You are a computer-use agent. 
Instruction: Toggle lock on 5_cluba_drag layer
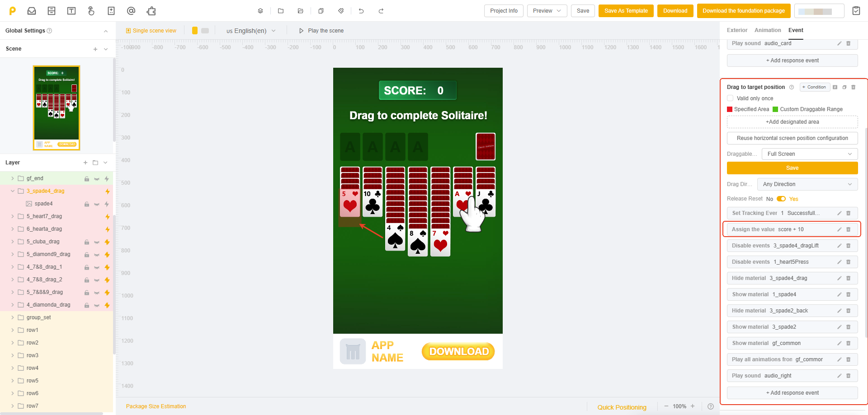[x=87, y=242]
